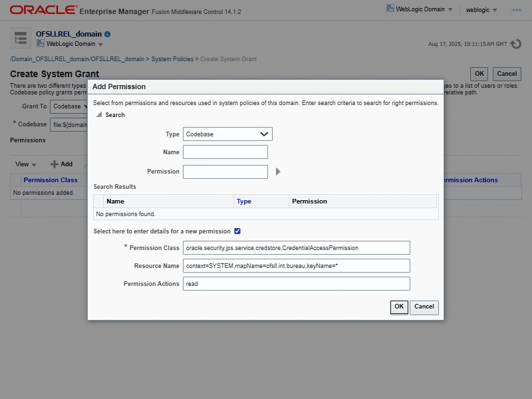
Task: Click the Name search input field
Action: 225,152
